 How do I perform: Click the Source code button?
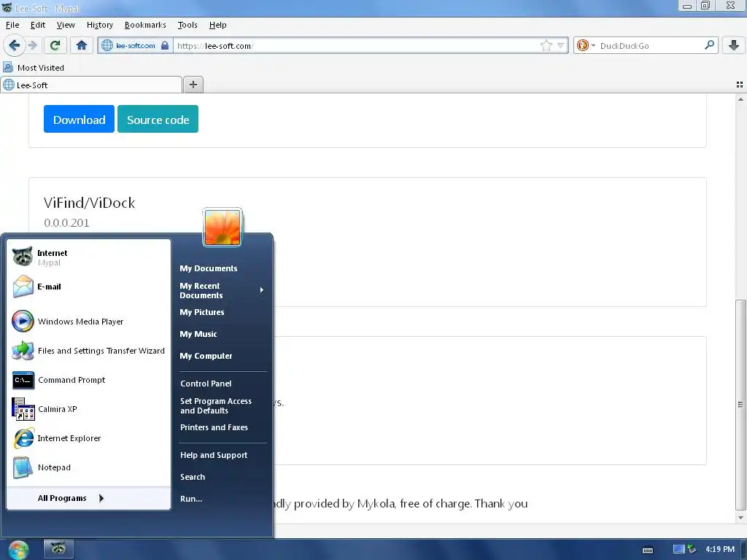158,119
